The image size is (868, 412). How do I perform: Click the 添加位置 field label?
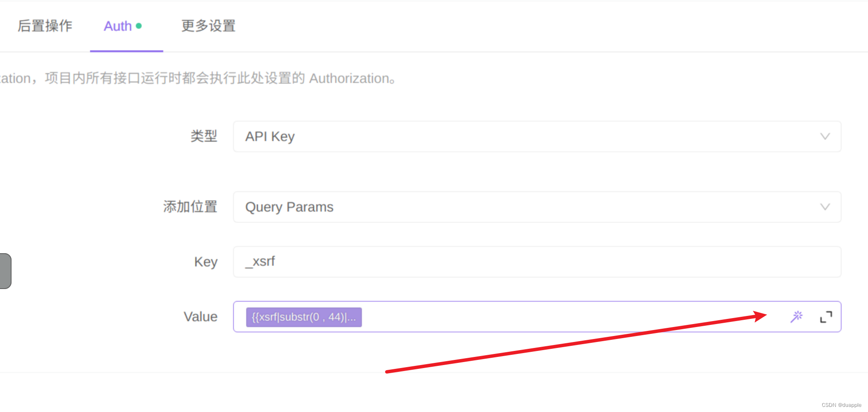coord(190,207)
